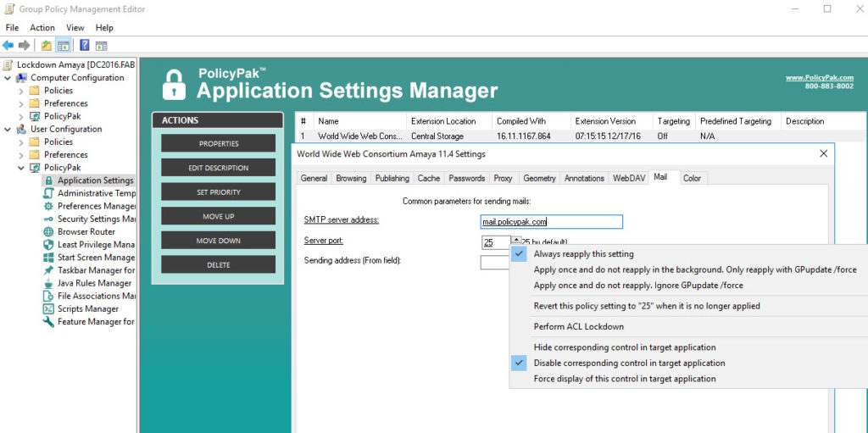This screenshot has height=433, width=868.
Task: Expand Preferences under User Configuration
Action: 21,154
